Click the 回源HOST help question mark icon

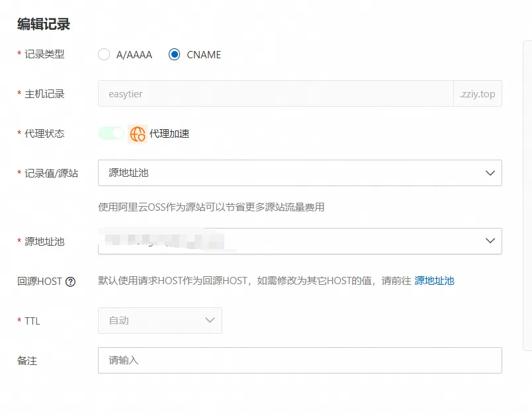pyautogui.click(x=70, y=282)
